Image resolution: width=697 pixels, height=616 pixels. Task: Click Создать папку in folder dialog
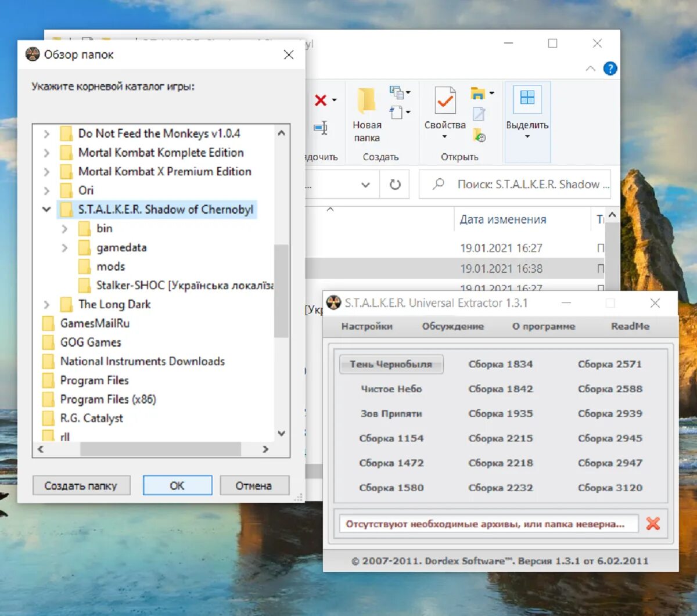pos(81,486)
